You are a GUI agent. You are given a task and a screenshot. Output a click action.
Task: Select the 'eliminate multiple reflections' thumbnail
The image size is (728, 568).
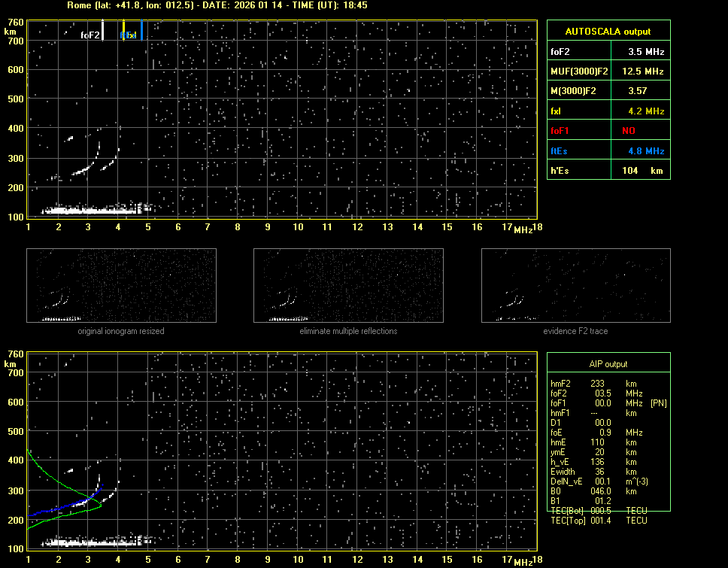pos(348,285)
